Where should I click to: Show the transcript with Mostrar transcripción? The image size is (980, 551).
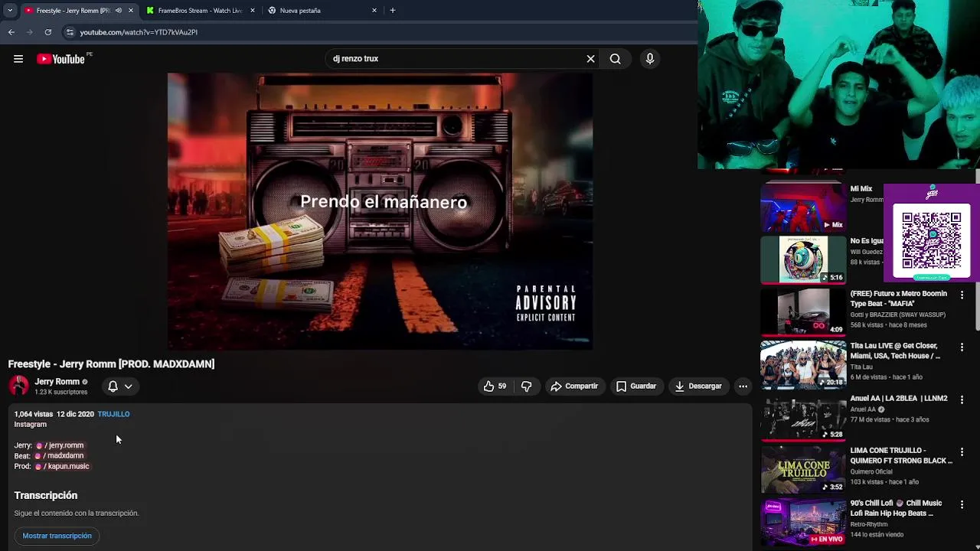point(57,536)
